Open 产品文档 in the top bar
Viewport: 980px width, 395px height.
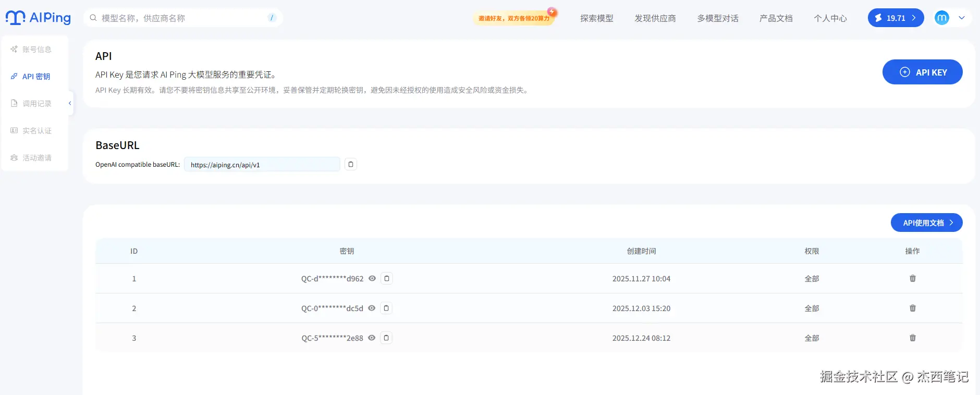[776, 18]
